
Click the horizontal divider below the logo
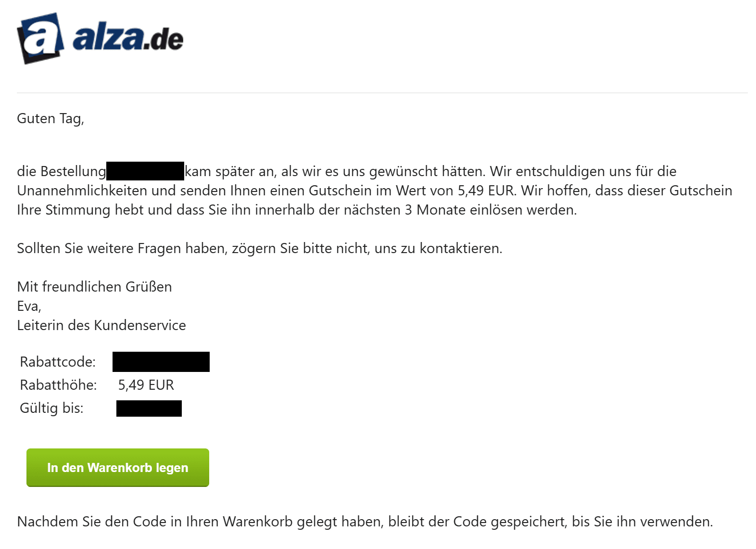[382, 93]
